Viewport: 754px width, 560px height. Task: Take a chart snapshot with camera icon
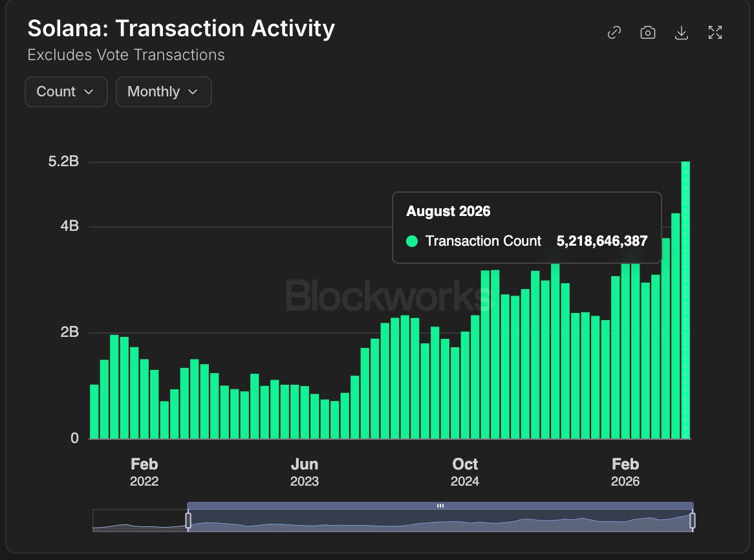click(648, 33)
